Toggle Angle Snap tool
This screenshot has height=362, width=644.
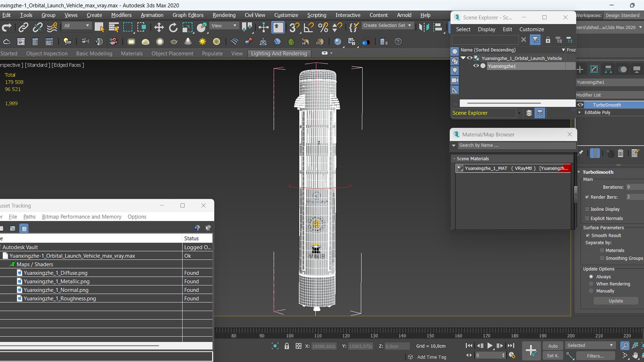309,27
